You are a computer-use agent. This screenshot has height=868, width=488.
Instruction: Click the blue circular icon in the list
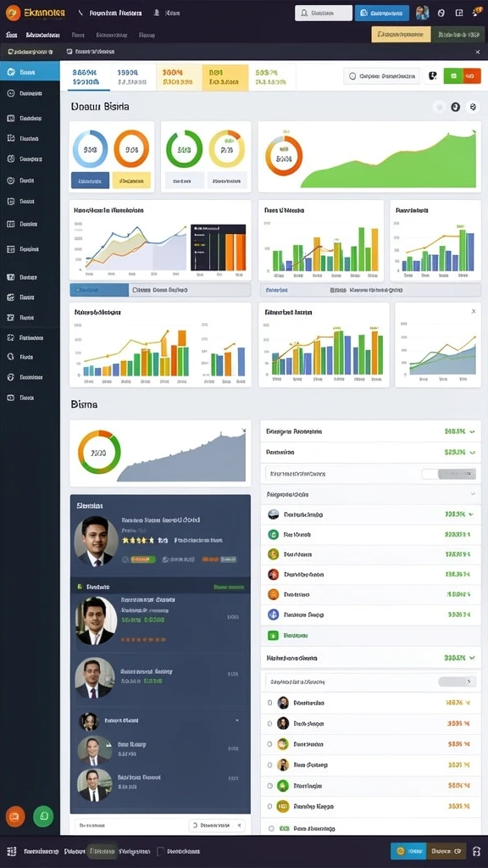coord(274,614)
